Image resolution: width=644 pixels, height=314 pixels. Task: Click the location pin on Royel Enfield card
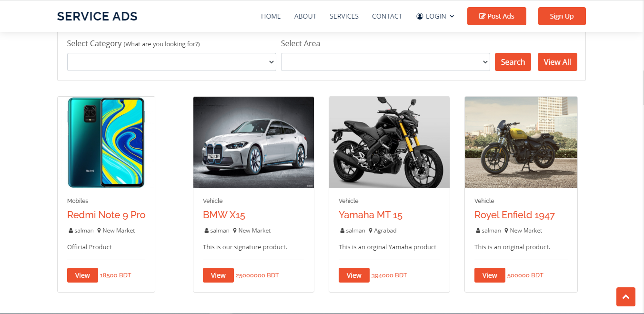tap(506, 231)
